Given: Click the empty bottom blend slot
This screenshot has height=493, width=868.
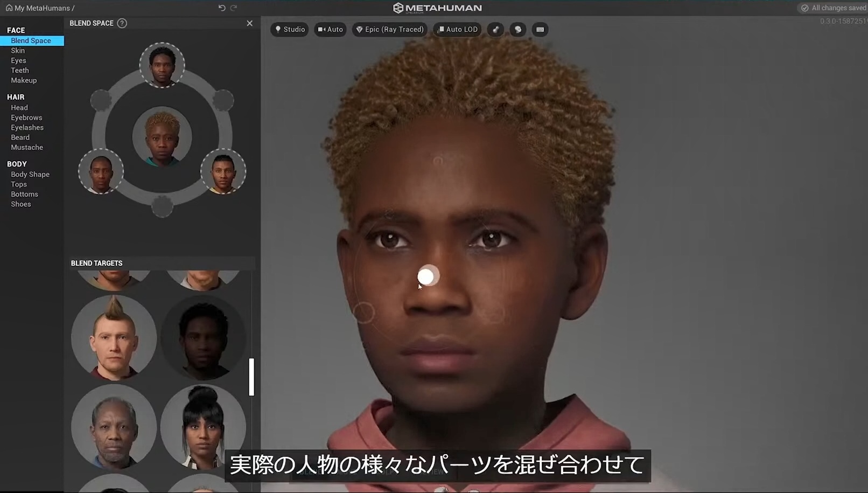Looking at the screenshot, I should [x=162, y=206].
